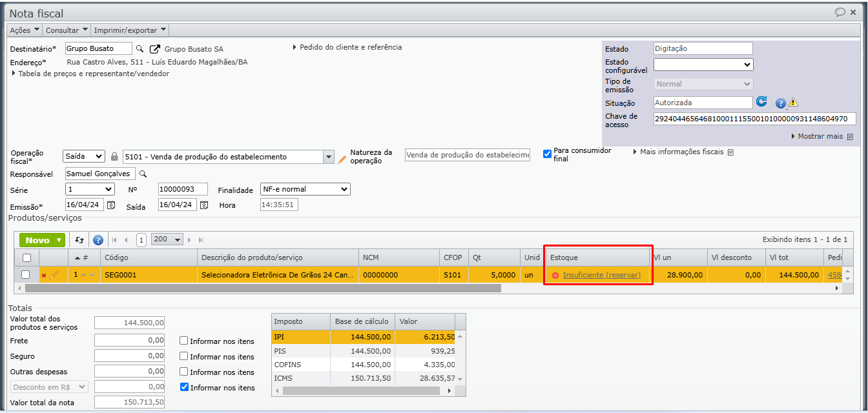
Task: Delete the SEG0001 item using red x icon
Action: click(44, 275)
